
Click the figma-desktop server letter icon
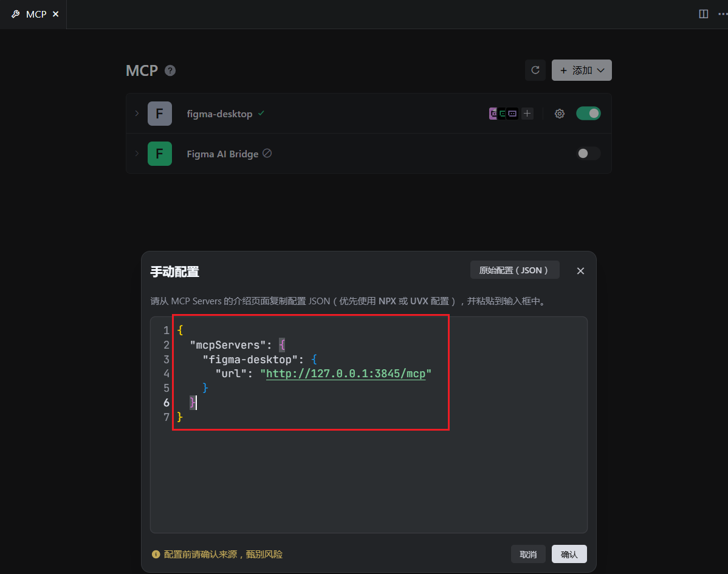160,113
